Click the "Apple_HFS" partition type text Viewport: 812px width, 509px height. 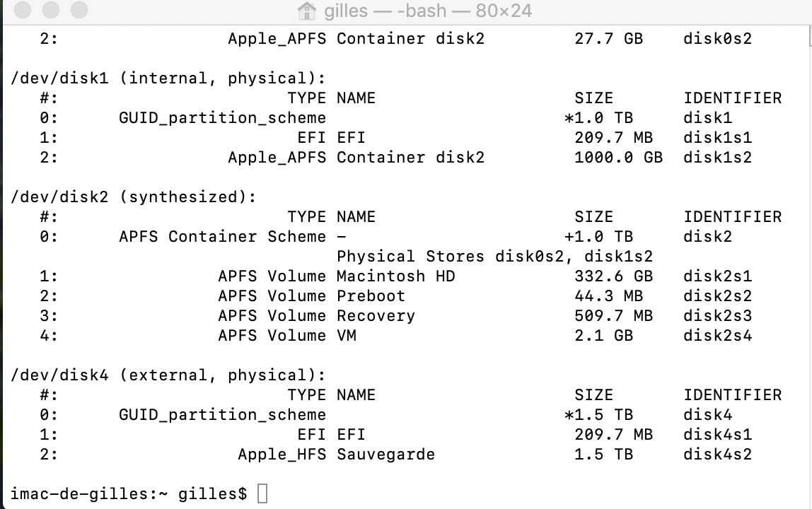pyautogui.click(x=282, y=455)
